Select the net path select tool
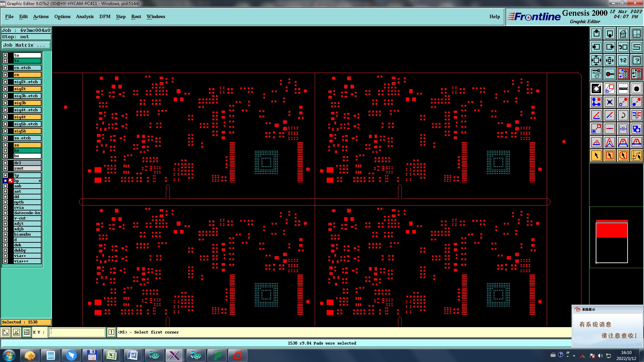Image resolution: width=644 pixels, height=362 pixels. 637,156
